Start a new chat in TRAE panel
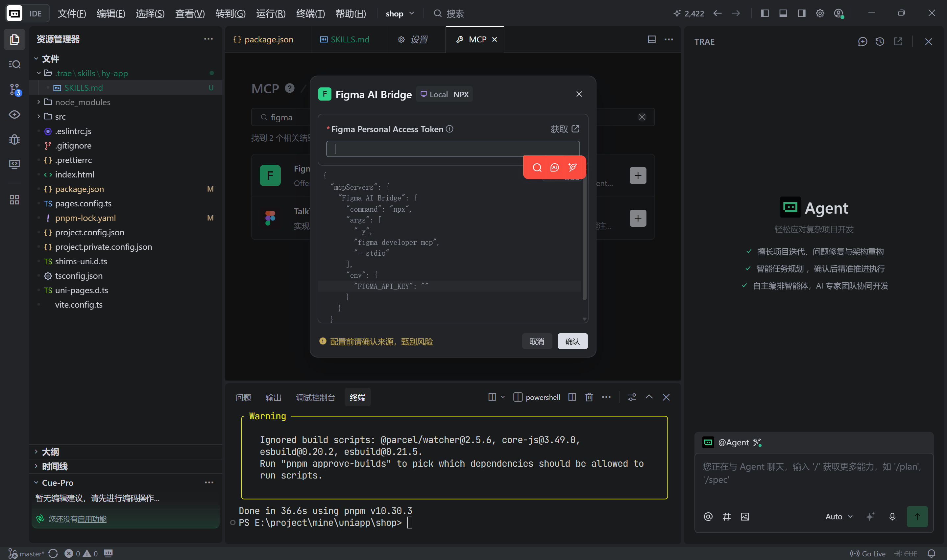 (x=862, y=41)
